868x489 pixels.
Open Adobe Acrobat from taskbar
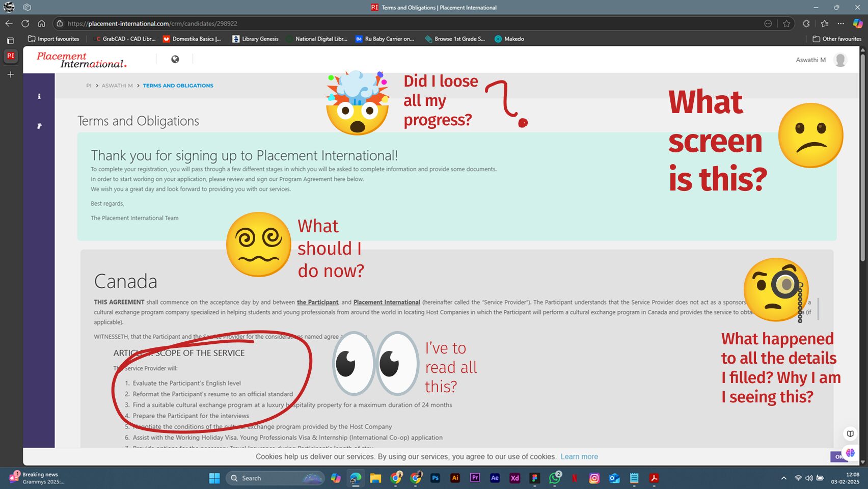pos(654,478)
